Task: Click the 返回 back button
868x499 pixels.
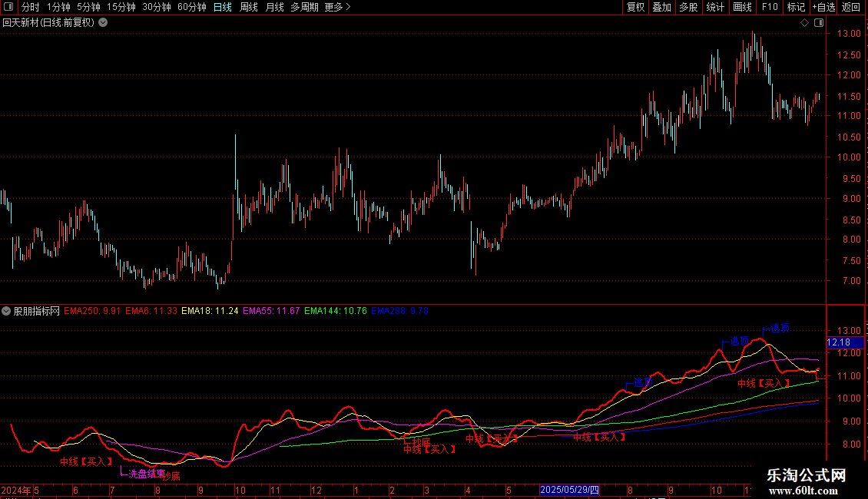Action: [851, 7]
